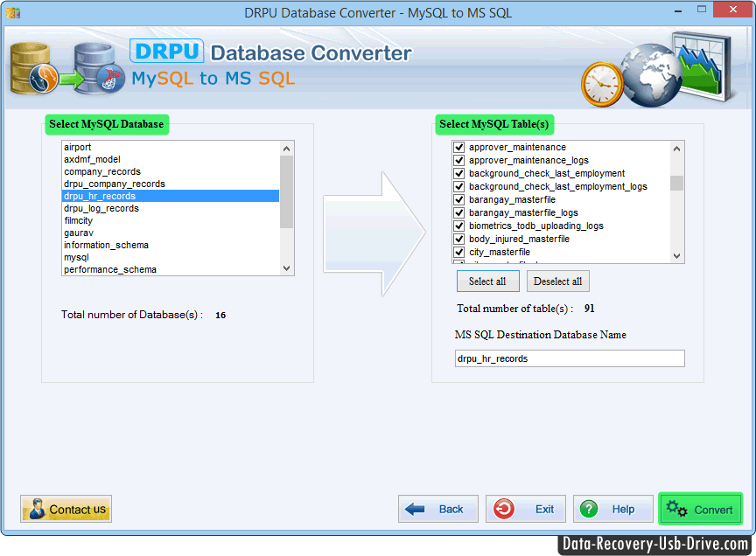Image resolution: width=756 pixels, height=556 pixels.
Task: Toggle approver_maintenance checkbox
Action: [x=459, y=147]
